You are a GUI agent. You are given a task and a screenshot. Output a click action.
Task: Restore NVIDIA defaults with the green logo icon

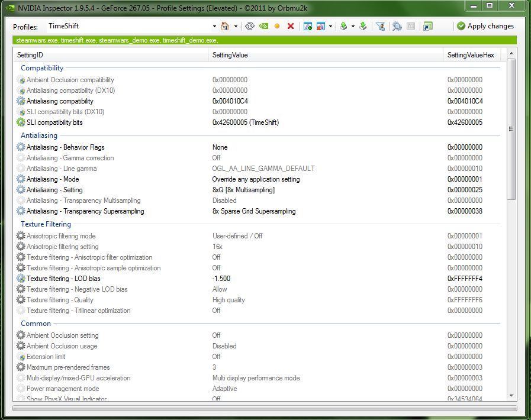[x=263, y=26]
